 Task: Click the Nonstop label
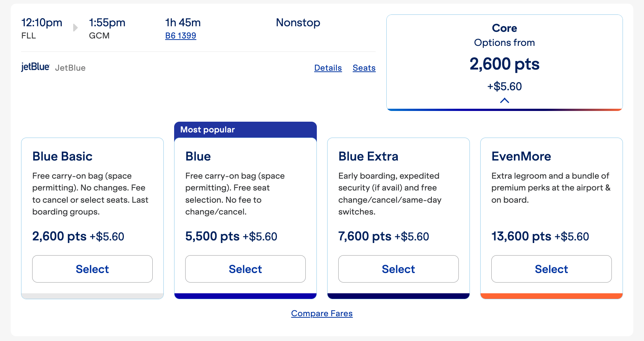click(298, 23)
